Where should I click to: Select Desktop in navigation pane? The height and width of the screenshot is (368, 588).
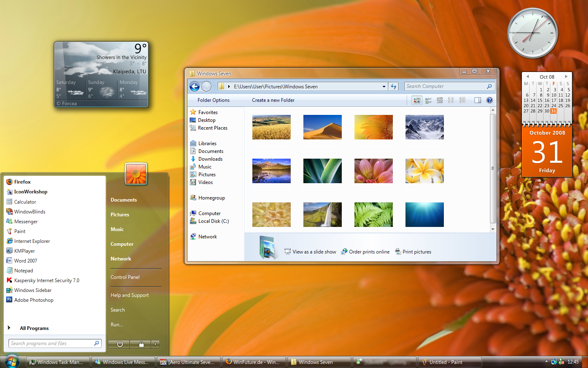click(x=203, y=120)
